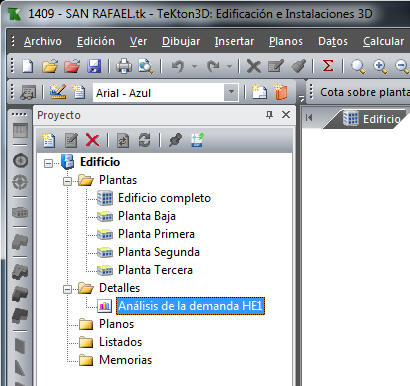Click the pushpin icon in Proyecto toolbar
The image size is (410, 386).
175,140
